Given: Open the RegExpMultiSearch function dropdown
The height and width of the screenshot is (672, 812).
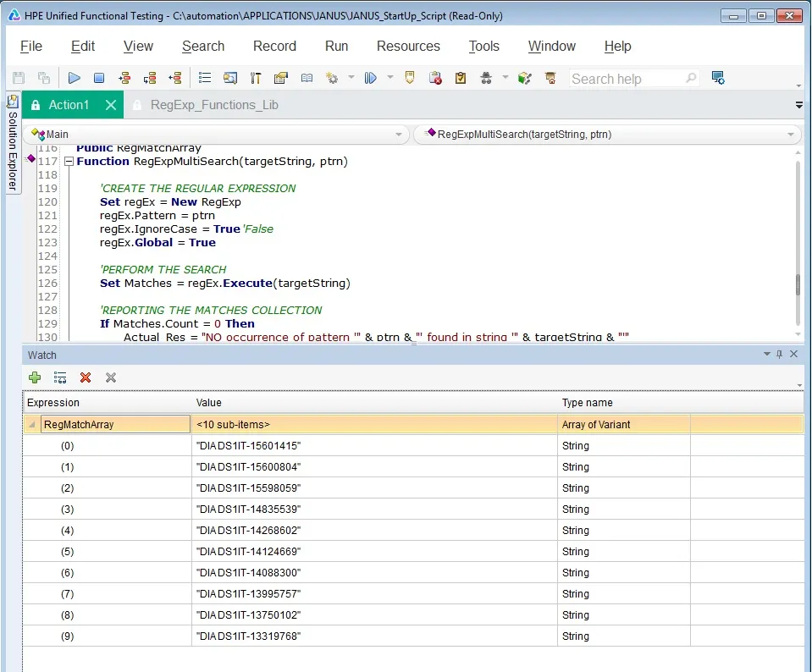Looking at the screenshot, I should click(x=791, y=135).
